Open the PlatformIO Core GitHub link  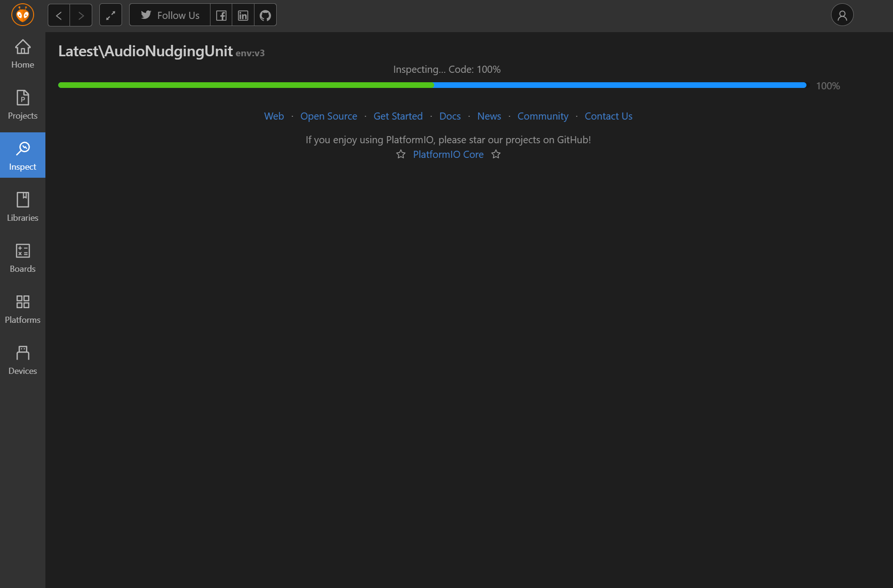click(448, 155)
